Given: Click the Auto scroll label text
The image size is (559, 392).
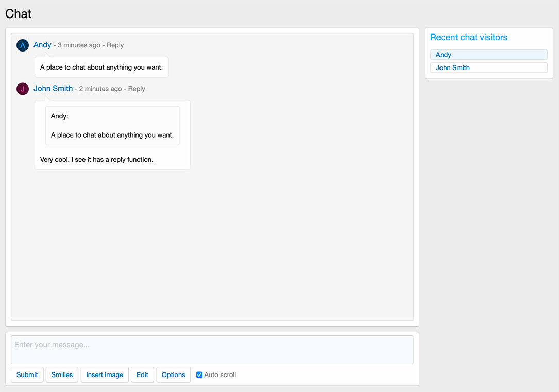Looking at the screenshot, I should pos(220,375).
